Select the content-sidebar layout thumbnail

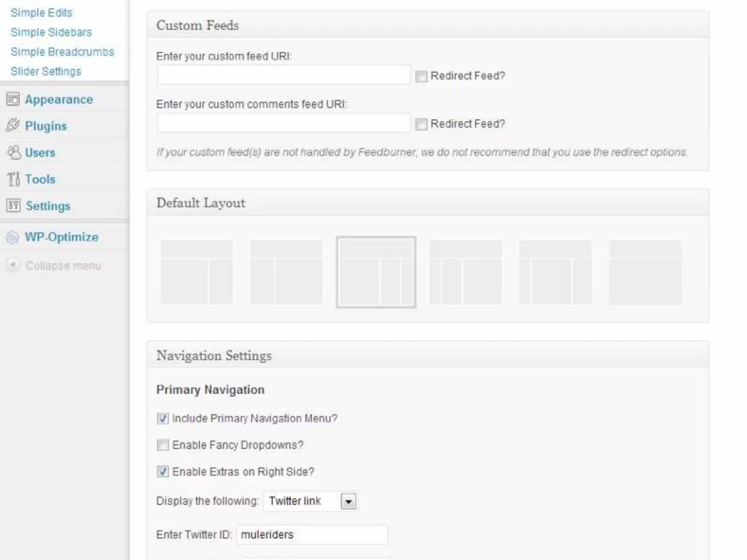tap(197, 272)
